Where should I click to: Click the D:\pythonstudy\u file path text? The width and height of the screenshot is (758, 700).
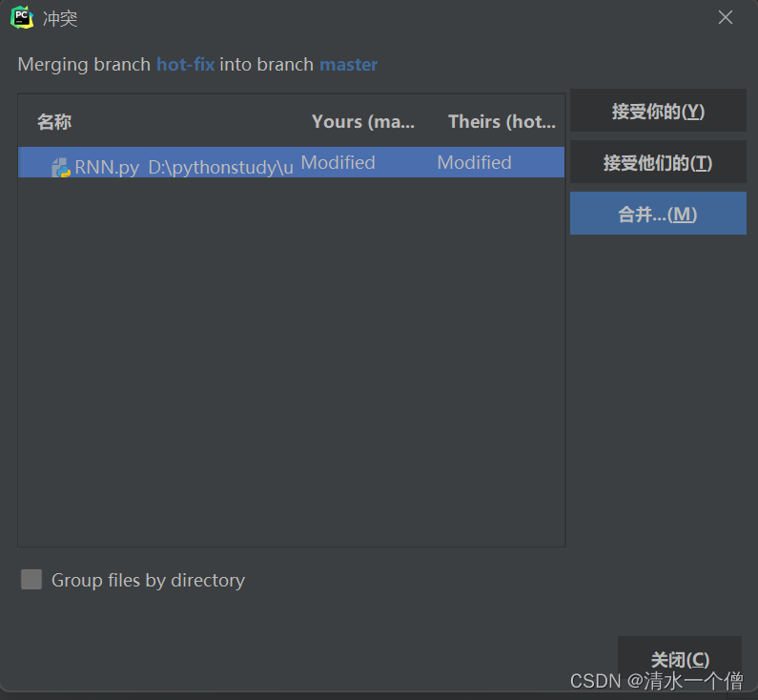(220, 167)
